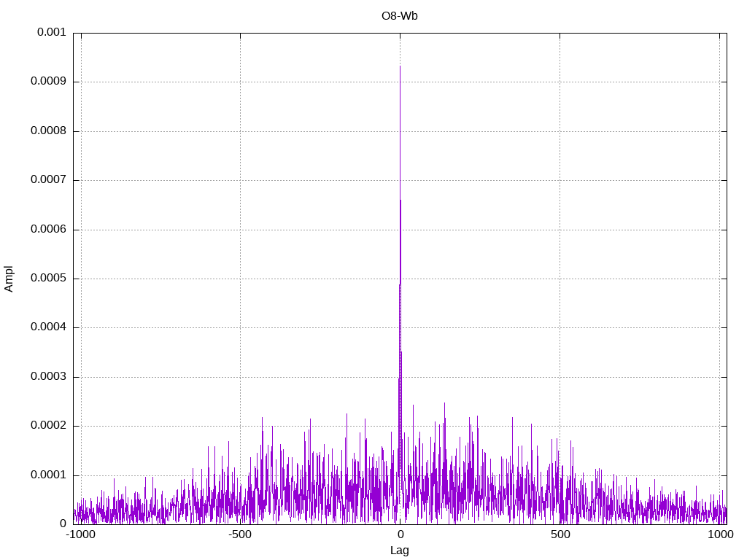Click the 0.0006 y-axis tick label
Image resolution: width=747 pixels, height=560 pixels.
tap(48, 230)
